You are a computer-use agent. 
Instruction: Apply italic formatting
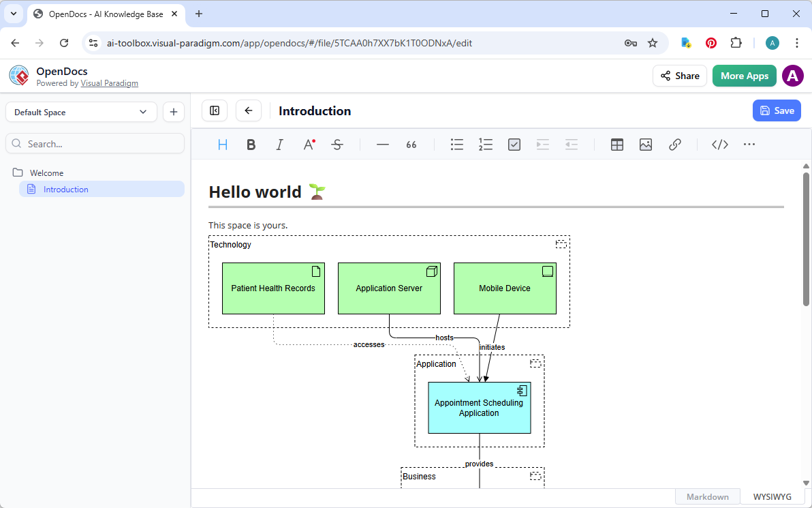[279, 144]
